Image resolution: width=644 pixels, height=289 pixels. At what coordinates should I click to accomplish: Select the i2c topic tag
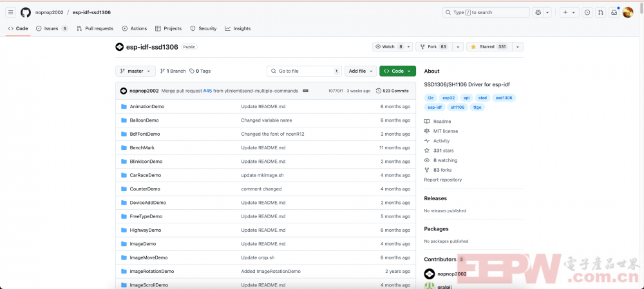click(430, 98)
